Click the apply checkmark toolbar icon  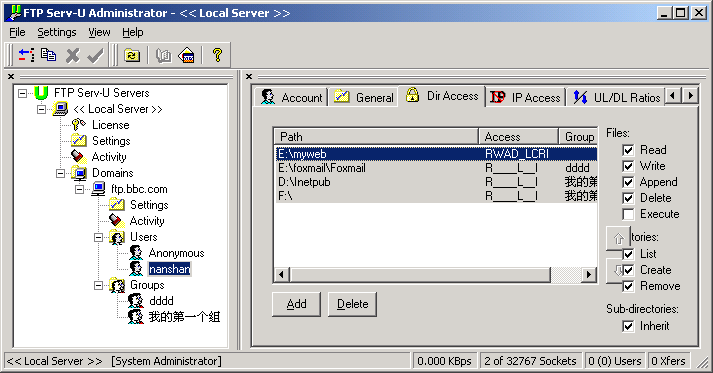[x=95, y=55]
